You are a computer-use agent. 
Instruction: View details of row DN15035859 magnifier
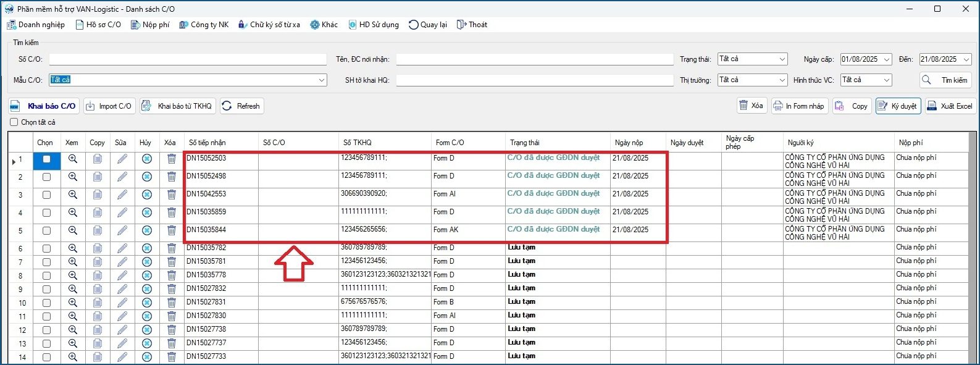73,213
